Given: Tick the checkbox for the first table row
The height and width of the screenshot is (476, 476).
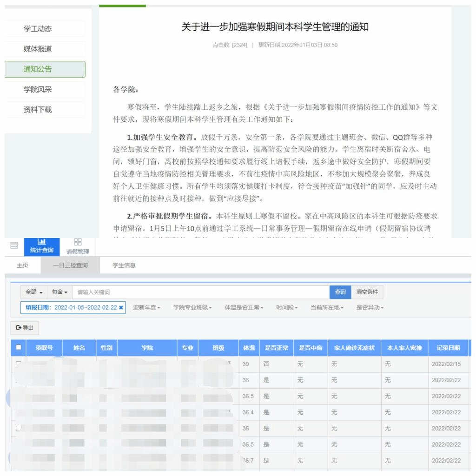Looking at the screenshot, I should 19,364.
